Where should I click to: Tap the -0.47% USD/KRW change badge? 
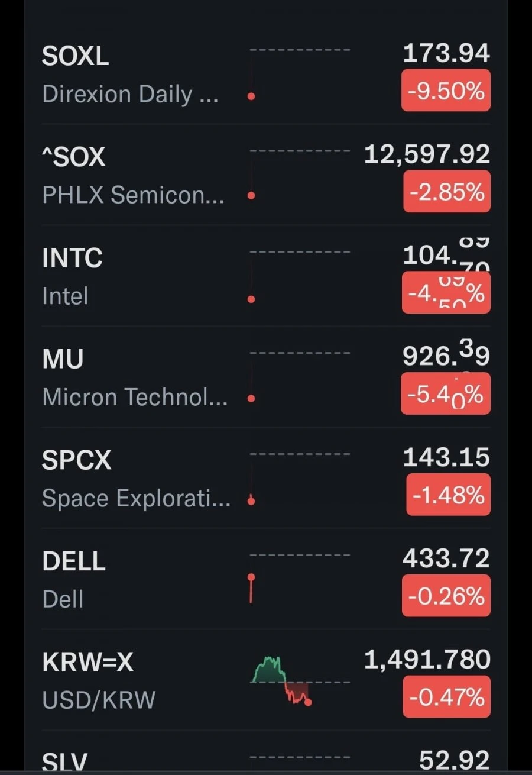pos(446,697)
